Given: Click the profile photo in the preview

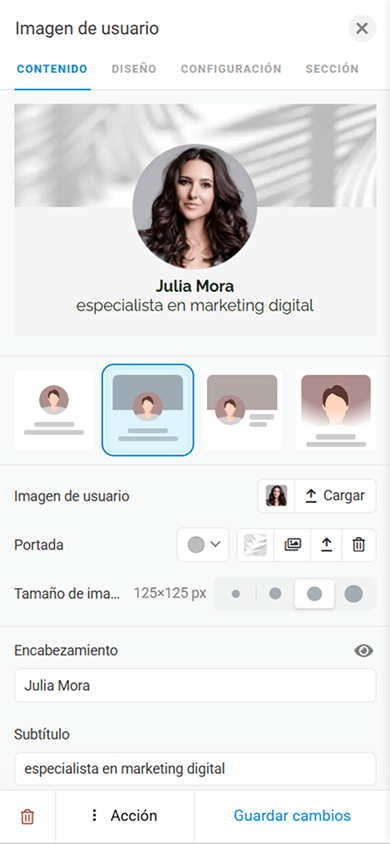Looking at the screenshot, I should pyautogui.click(x=195, y=206).
